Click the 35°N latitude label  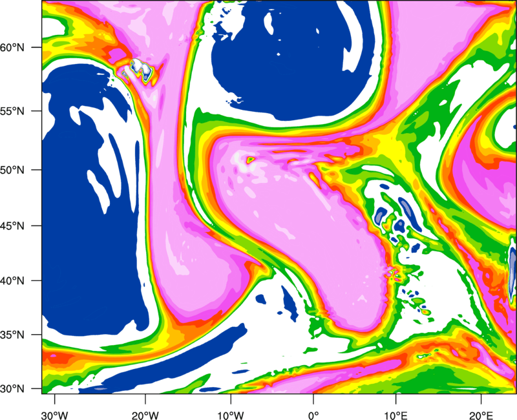coord(12,335)
